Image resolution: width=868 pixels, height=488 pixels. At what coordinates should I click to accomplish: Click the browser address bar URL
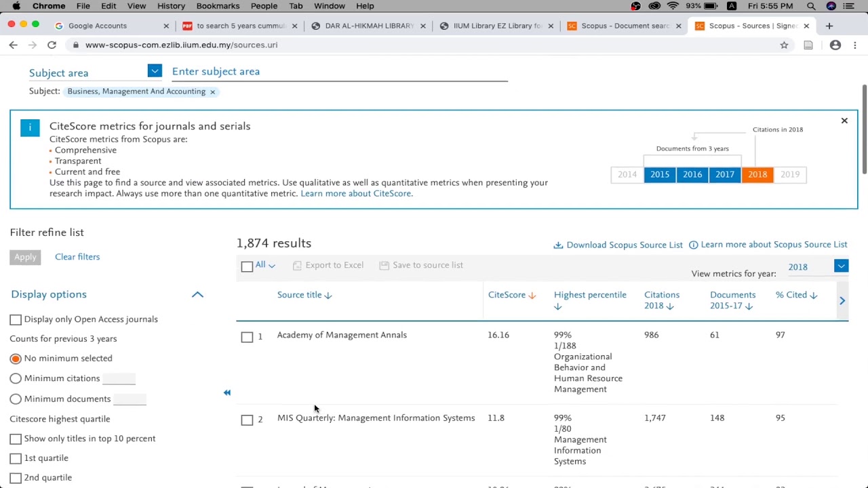point(181,45)
